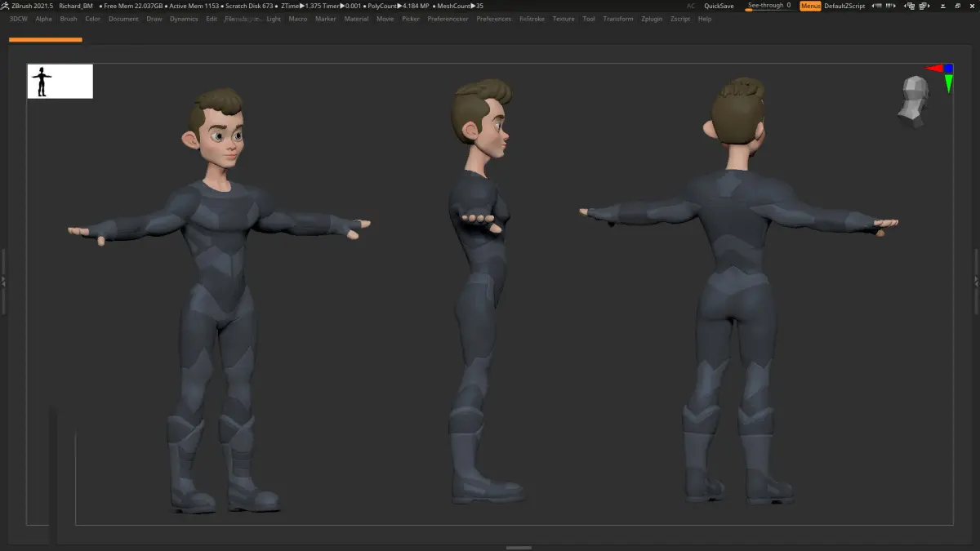Open the Brush menu

[69, 19]
